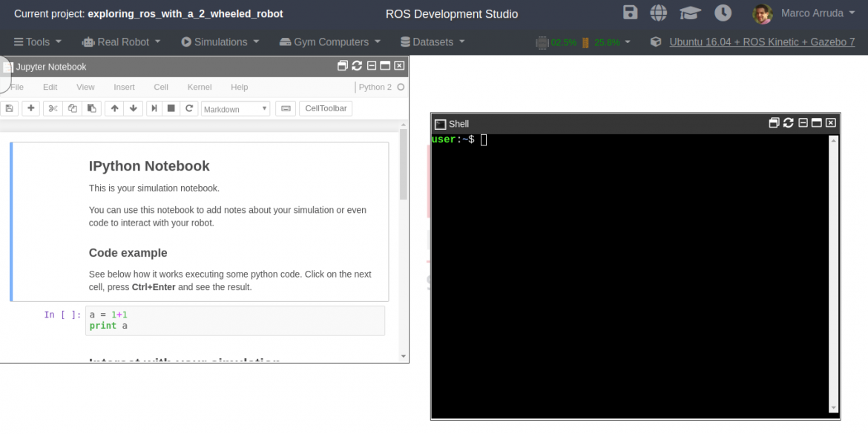Click the CPU usage value 02.5%
The image size is (868, 434).
click(x=564, y=42)
